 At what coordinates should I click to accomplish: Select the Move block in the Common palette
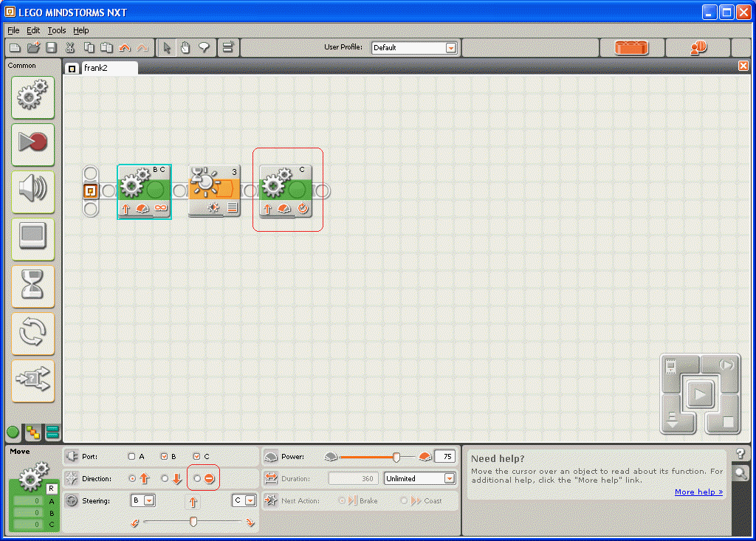click(32, 97)
